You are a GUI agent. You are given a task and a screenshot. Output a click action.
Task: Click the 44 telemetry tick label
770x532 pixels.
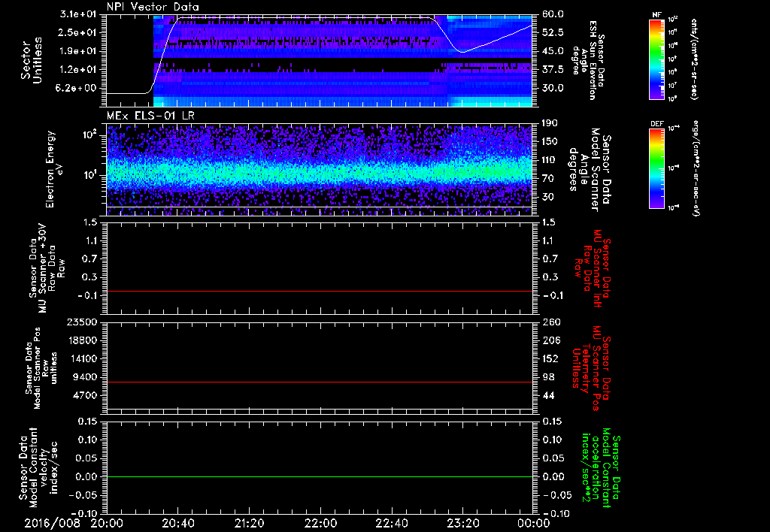tap(548, 395)
